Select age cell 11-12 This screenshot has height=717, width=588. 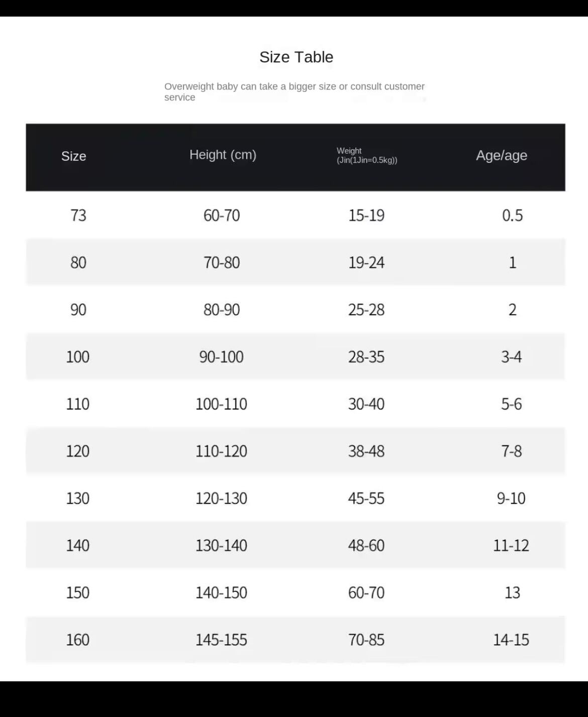point(511,546)
